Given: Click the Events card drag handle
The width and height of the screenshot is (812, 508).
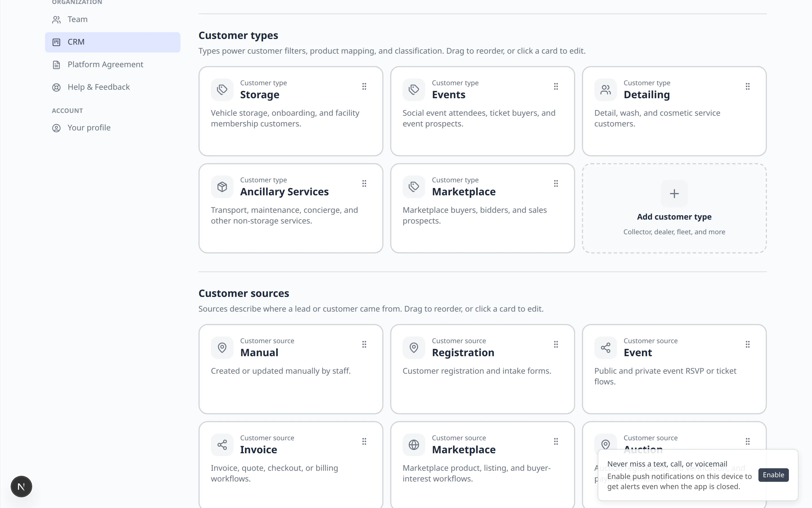Looking at the screenshot, I should point(556,86).
